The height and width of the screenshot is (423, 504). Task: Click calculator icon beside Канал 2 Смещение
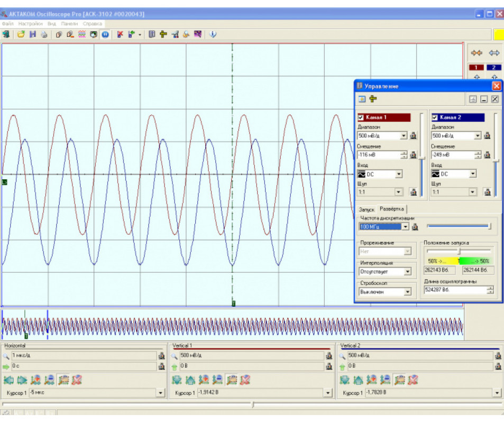coord(487,155)
